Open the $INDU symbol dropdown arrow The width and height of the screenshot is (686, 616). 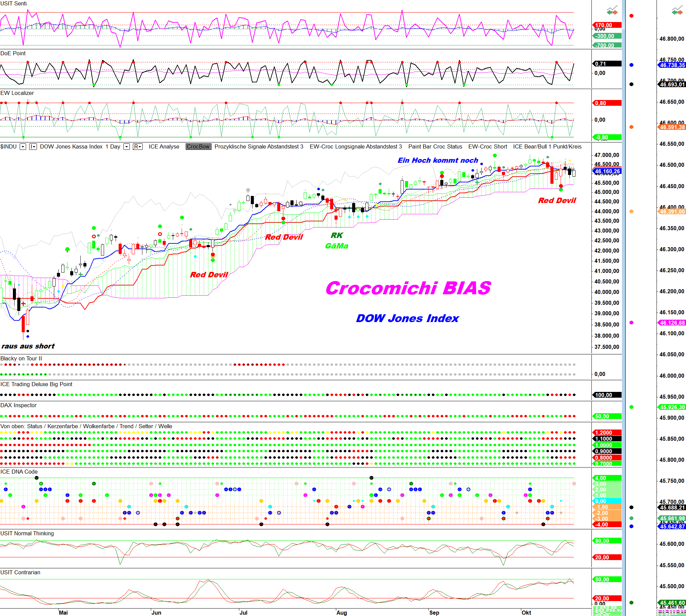(23, 147)
